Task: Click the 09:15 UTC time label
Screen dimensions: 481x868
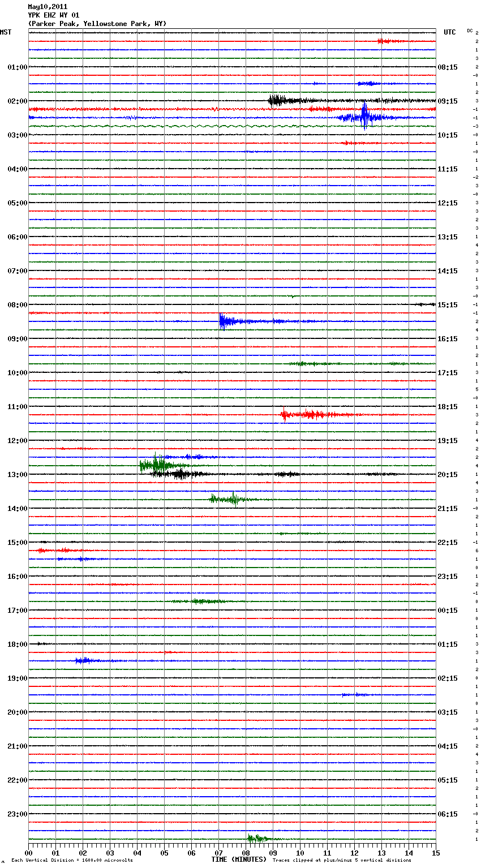Action: [448, 101]
